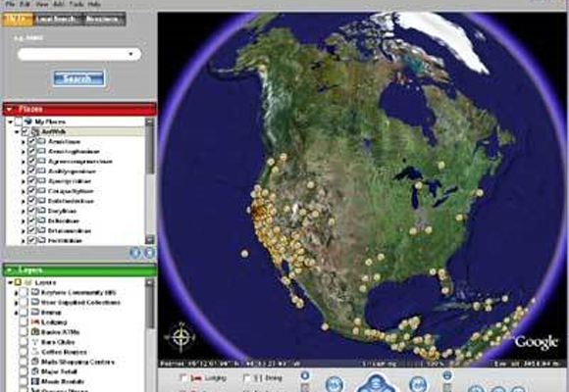Tick the Dining checkbox below the map
This screenshot has width=569, height=392.
247,378
